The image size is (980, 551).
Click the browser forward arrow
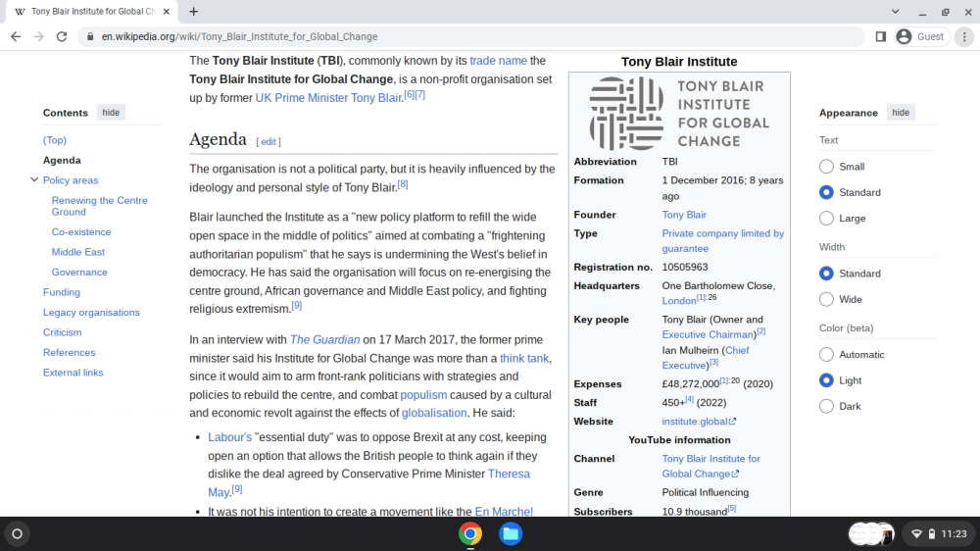pyautogui.click(x=39, y=37)
